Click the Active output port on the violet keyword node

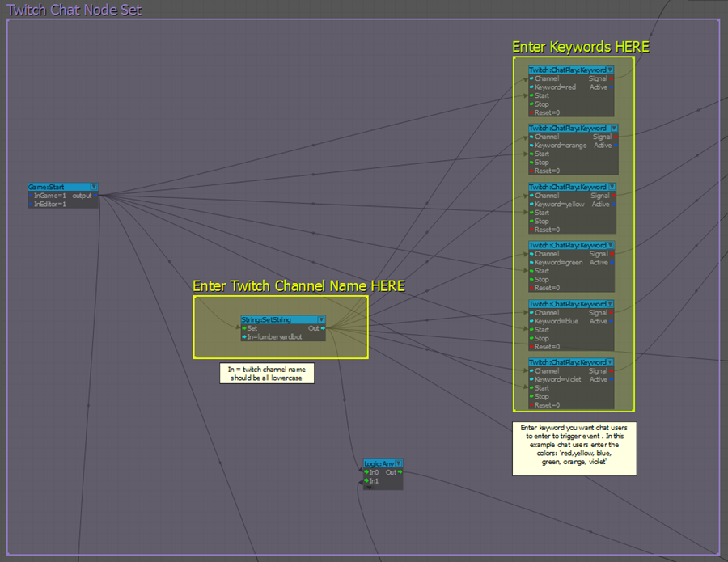611,379
